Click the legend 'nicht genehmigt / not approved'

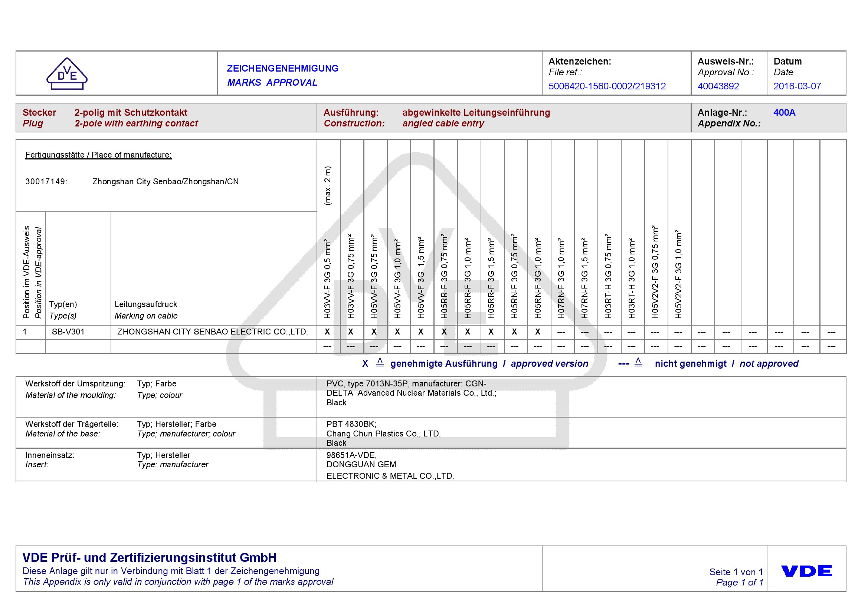pyautogui.click(x=726, y=364)
